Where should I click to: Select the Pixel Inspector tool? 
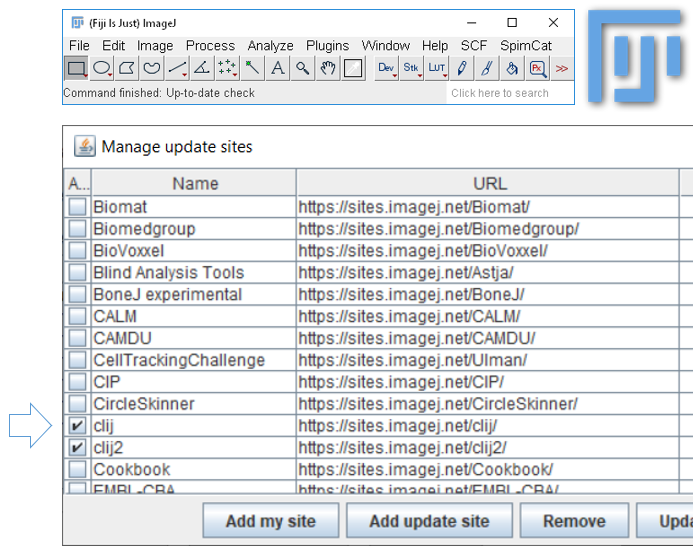tap(537, 68)
